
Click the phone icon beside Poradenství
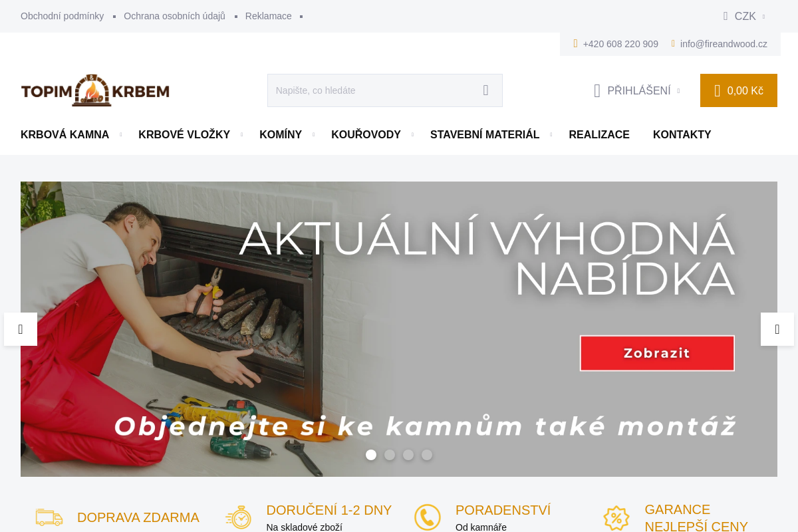(x=428, y=517)
